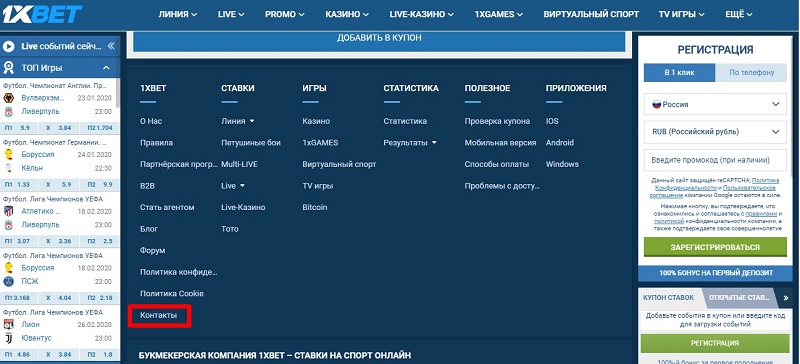Image resolution: width=800 pixels, height=364 pixels.
Task: Click the Live events play icon
Action: click(8, 46)
